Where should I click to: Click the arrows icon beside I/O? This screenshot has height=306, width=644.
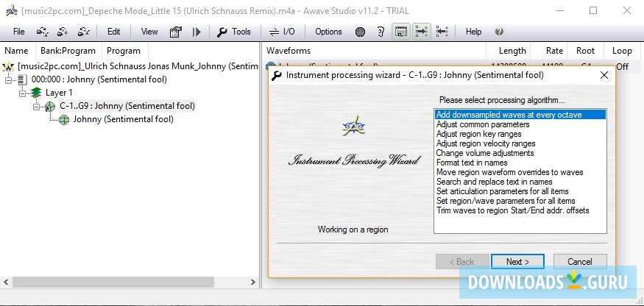pyautogui.click(x=274, y=32)
